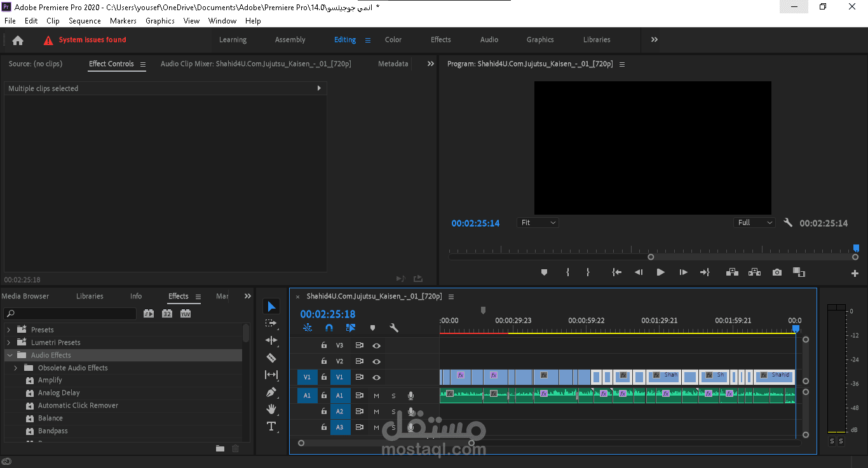Image resolution: width=868 pixels, height=468 pixels.
Task: Click the Lift button
Action: 732,272
